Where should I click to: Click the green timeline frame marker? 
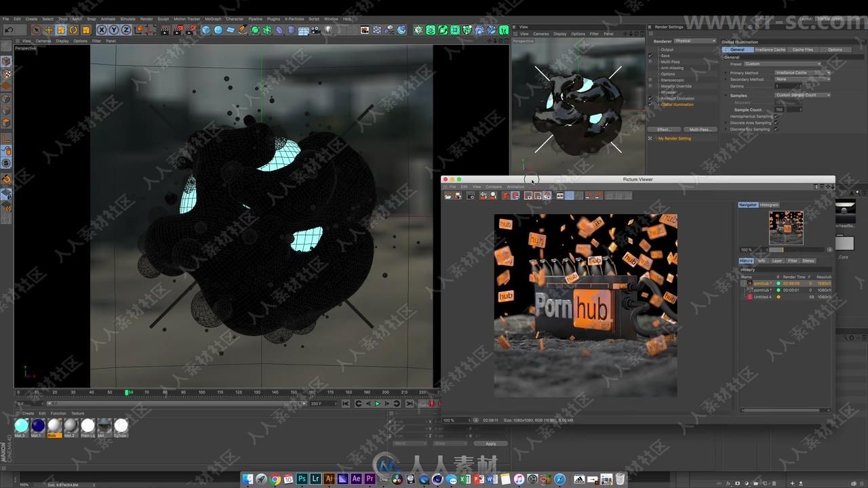point(127,392)
